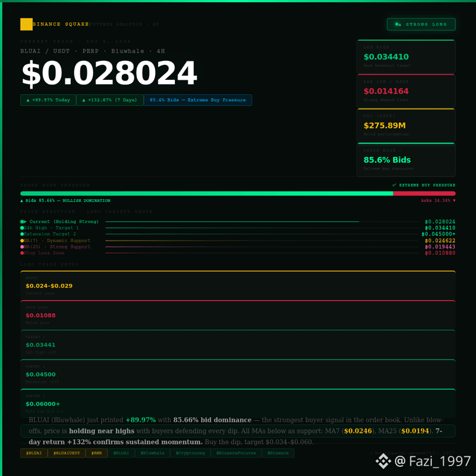Open the #Bluwhale hashtag
Viewport: 476px width, 476px height.
click(x=152, y=453)
